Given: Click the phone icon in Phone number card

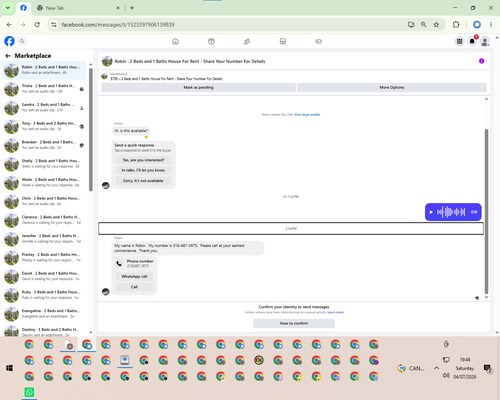Looking at the screenshot, I should click(x=119, y=263).
